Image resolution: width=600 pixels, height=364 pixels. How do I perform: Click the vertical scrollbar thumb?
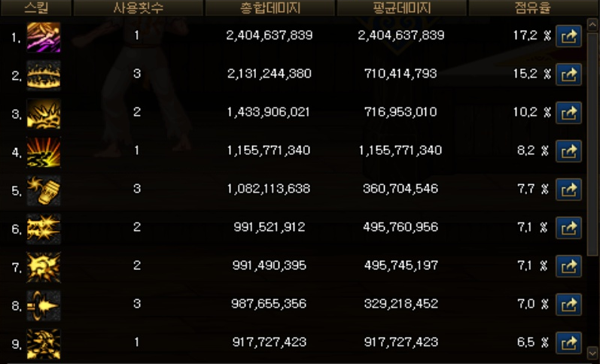pyautogui.click(x=592, y=144)
